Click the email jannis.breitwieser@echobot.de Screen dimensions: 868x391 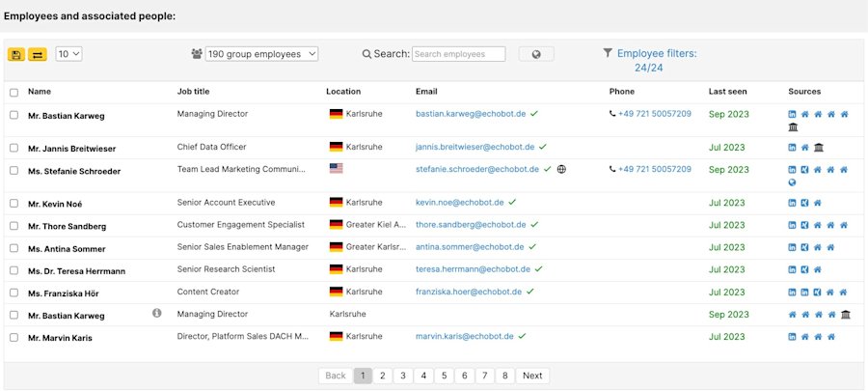[x=475, y=147]
